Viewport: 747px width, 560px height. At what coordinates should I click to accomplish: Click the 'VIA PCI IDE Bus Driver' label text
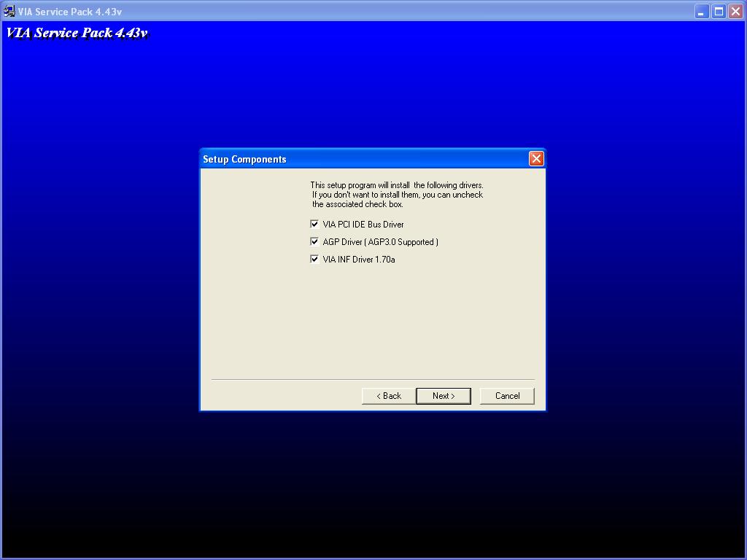point(363,225)
